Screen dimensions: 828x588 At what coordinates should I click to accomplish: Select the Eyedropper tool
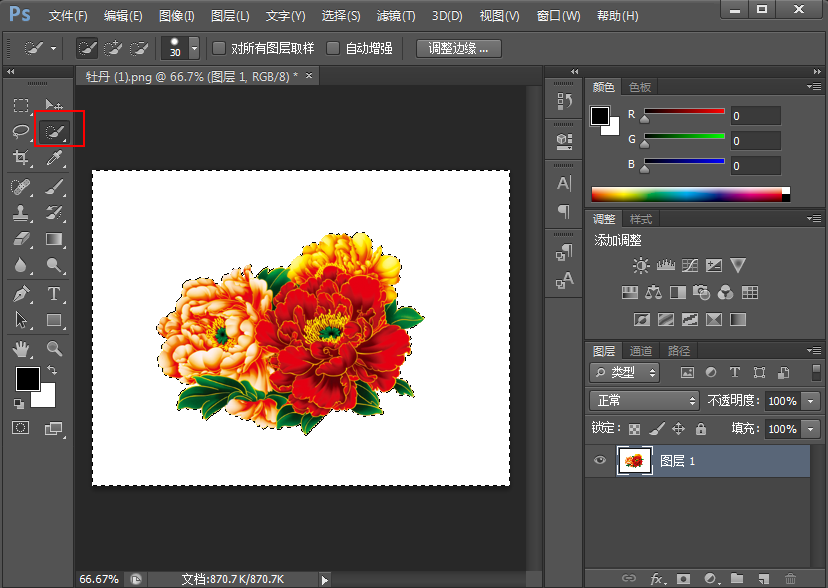coord(53,157)
